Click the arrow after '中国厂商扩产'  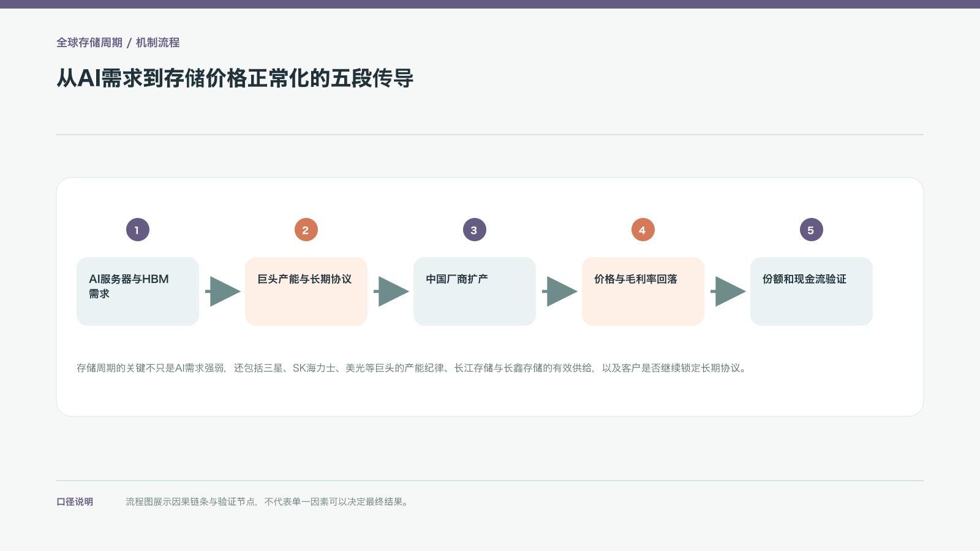(x=560, y=291)
